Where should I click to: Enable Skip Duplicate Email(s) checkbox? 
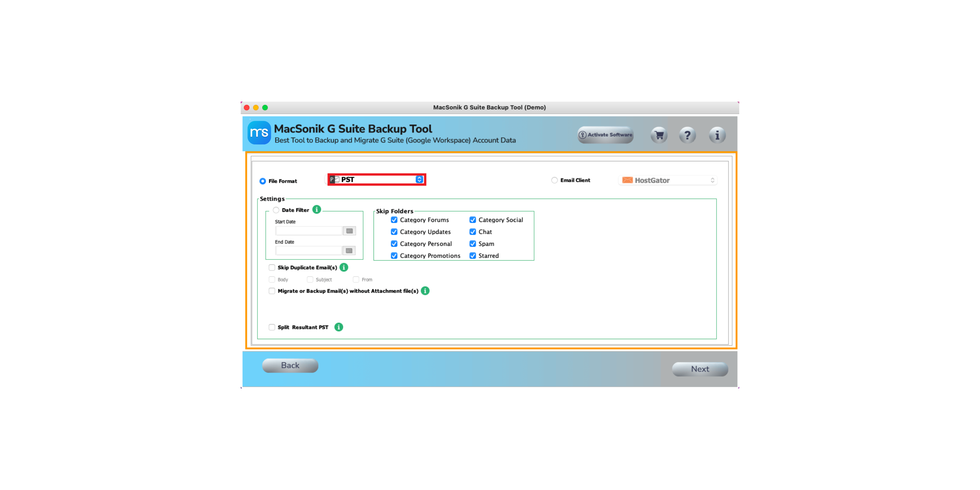coord(272,268)
